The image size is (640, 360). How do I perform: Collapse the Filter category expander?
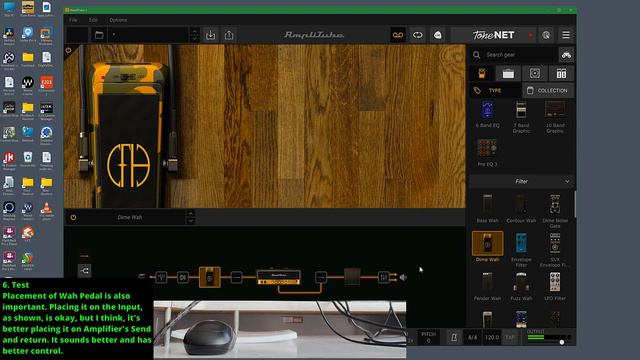coord(567,181)
